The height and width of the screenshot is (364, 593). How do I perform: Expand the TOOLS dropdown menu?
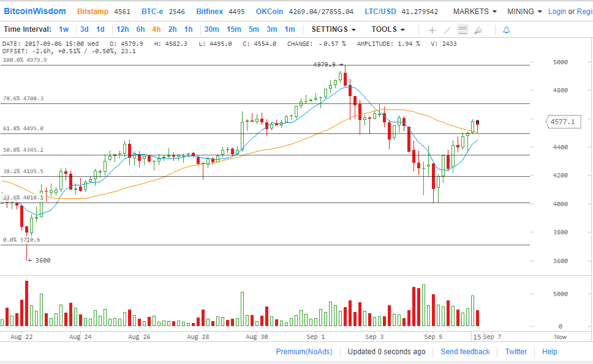tap(388, 29)
